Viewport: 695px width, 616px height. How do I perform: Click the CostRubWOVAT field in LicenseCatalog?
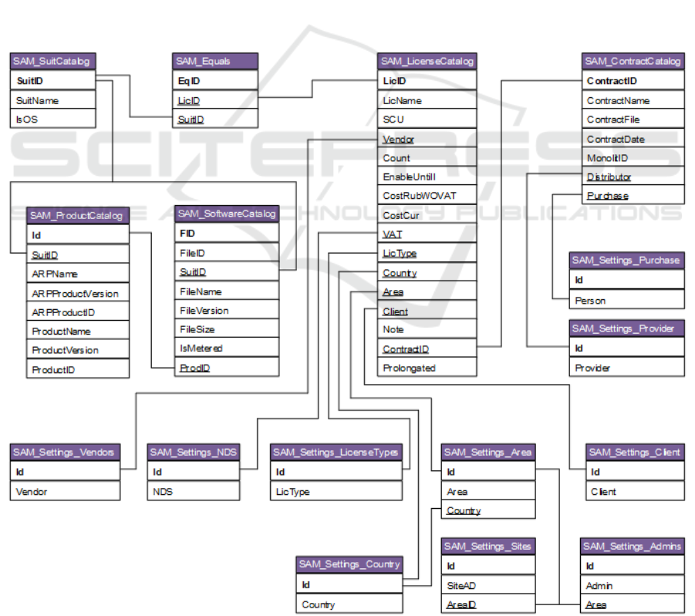[x=427, y=196]
